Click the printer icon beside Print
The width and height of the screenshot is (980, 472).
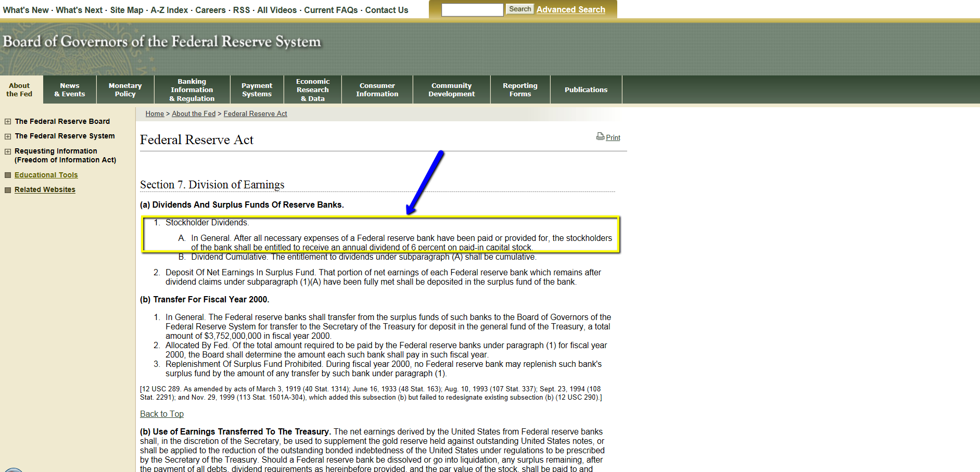[x=600, y=136]
